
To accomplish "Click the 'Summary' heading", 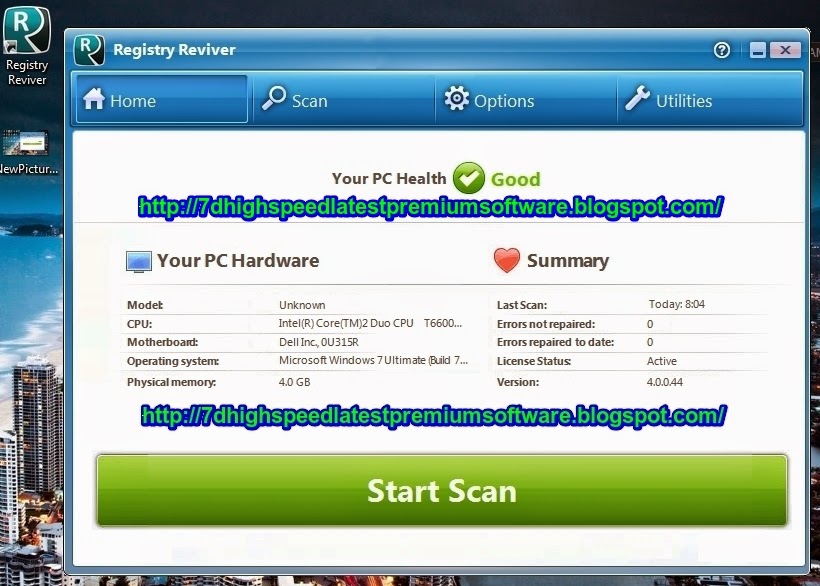I will pyautogui.click(x=568, y=261).
